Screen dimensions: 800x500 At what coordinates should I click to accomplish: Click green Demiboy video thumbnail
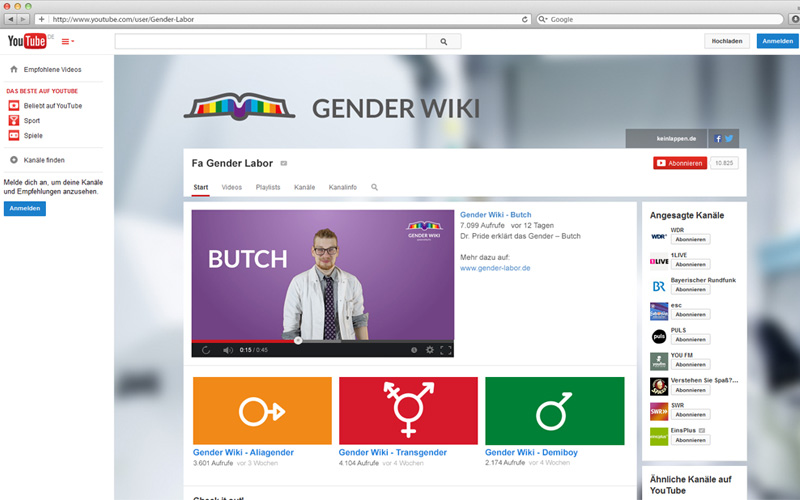pyautogui.click(x=555, y=411)
